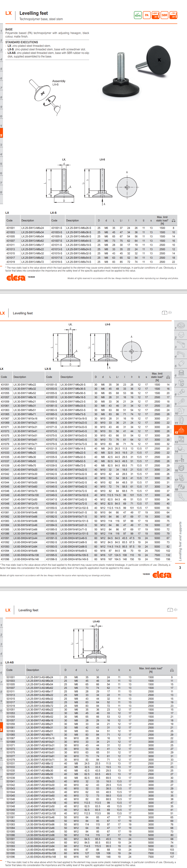Select category tab 3 clamping lever icon
The image size is (187, 868).
coord(181,344)
